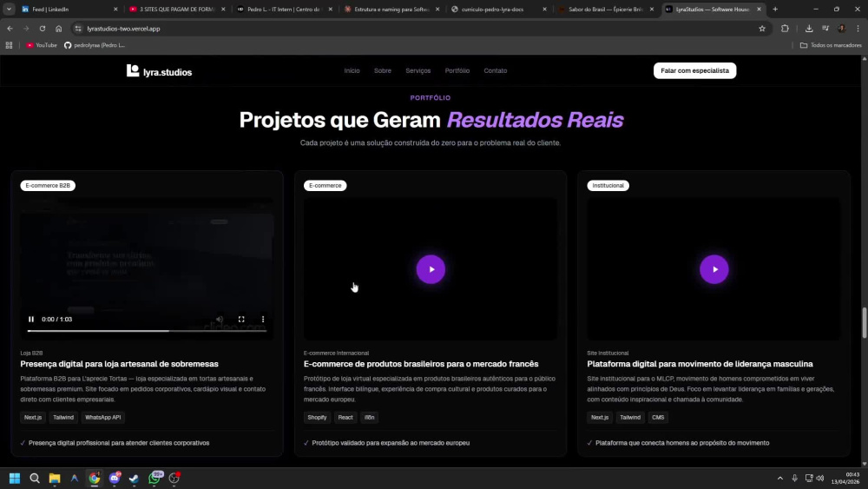Open a new browser tab
The height and width of the screenshot is (489, 868).
pos(775,9)
